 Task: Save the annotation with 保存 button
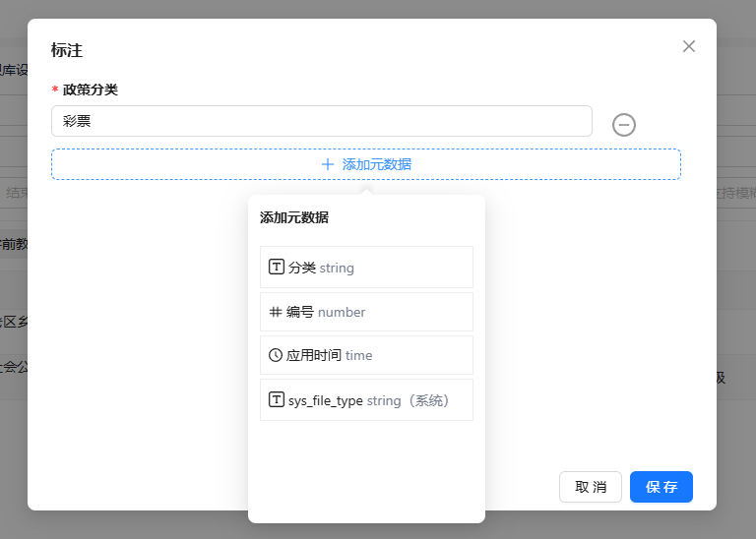click(x=661, y=487)
